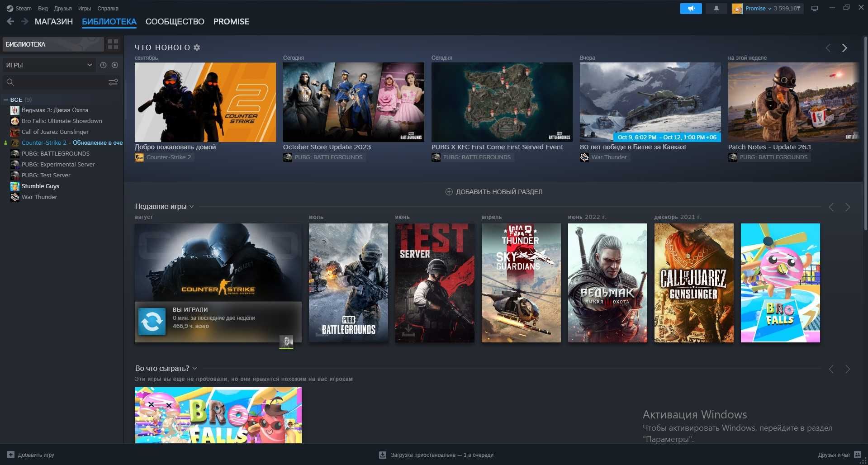Click the back navigation arrow
This screenshot has height=465, width=868.
click(x=10, y=21)
